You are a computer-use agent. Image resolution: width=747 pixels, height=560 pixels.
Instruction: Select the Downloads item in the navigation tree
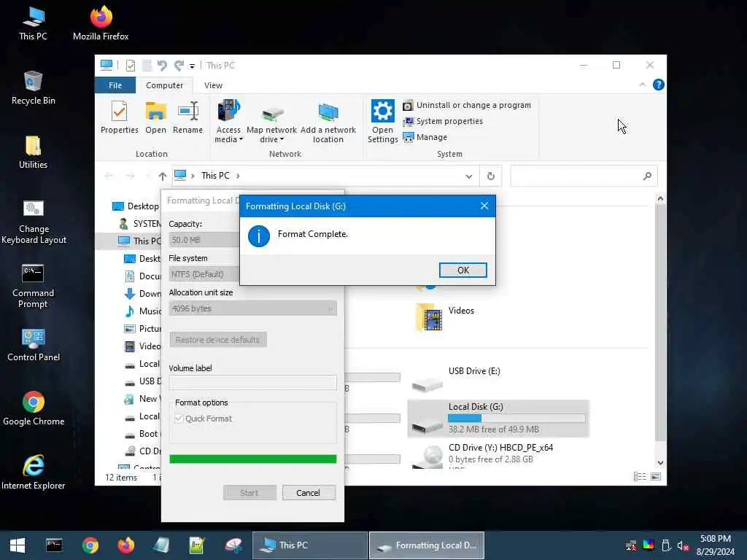142,293
